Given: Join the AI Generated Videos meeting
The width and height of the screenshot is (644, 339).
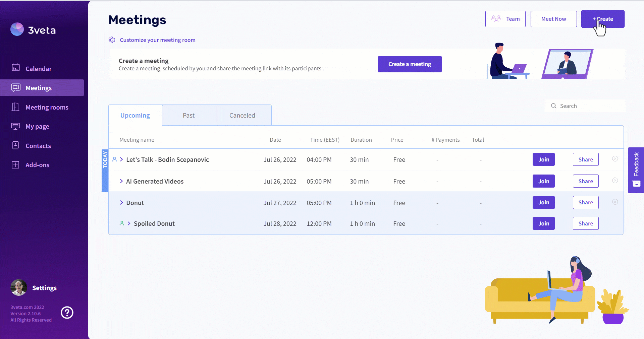Looking at the screenshot, I should point(544,181).
